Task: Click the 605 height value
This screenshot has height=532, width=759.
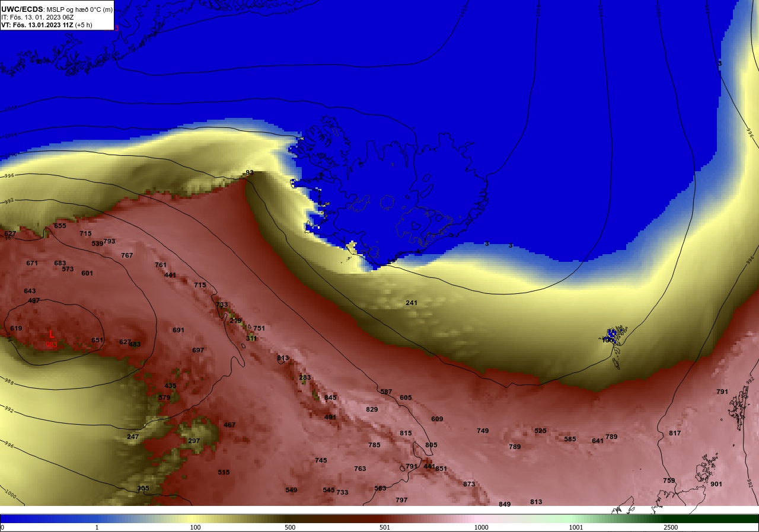Action: [x=406, y=398]
